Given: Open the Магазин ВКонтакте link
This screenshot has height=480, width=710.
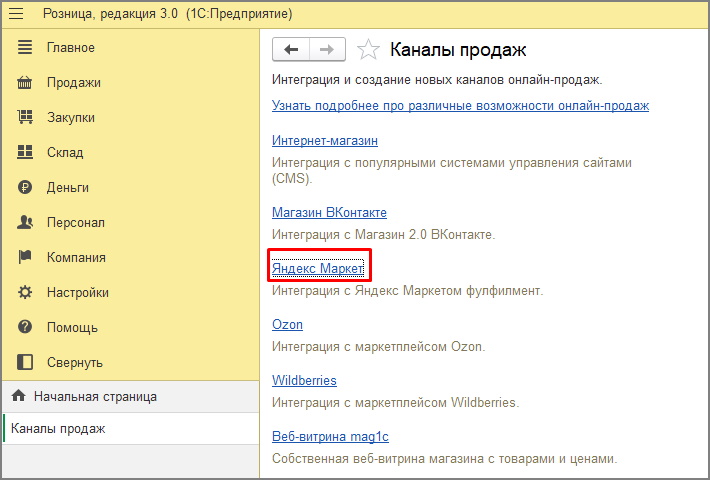Looking at the screenshot, I should pyautogui.click(x=329, y=212).
